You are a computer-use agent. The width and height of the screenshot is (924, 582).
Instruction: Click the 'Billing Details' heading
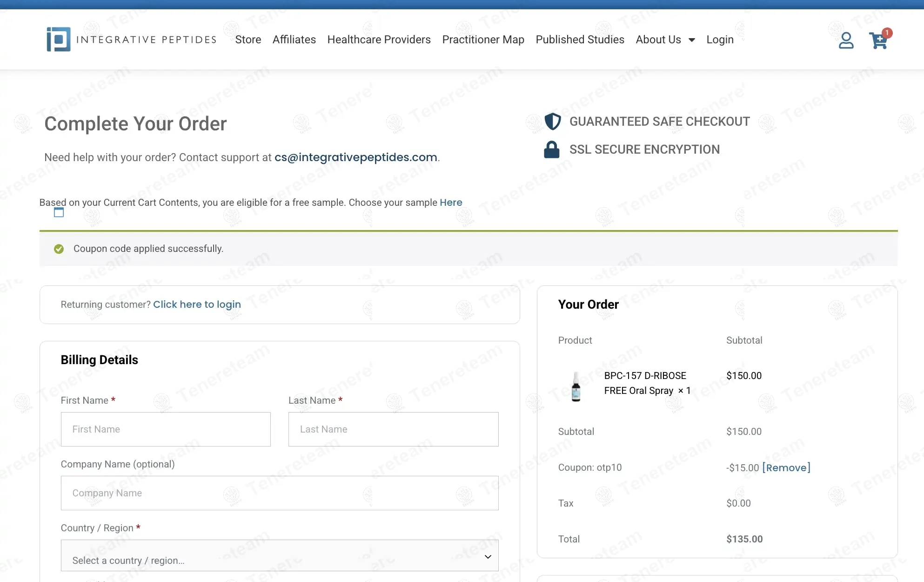100,360
